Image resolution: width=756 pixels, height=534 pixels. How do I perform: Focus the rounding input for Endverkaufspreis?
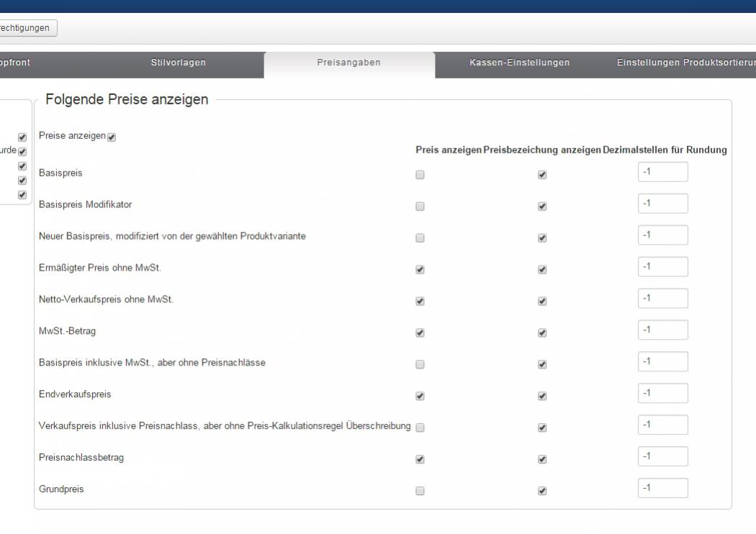click(662, 394)
